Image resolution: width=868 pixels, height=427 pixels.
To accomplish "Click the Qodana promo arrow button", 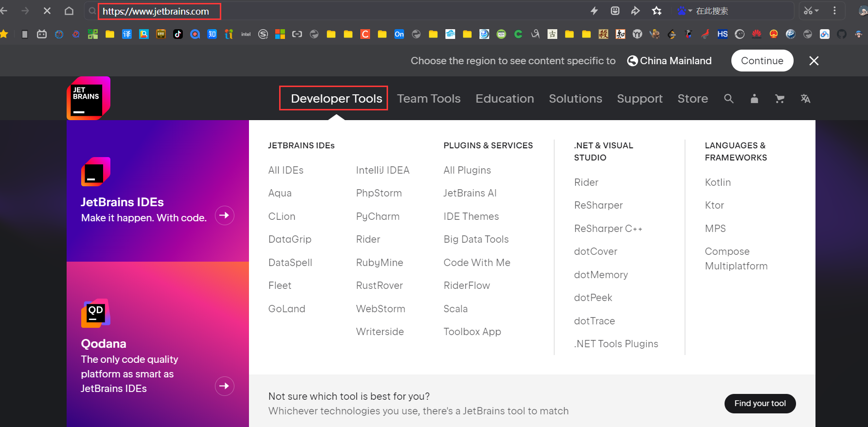I will point(224,386).
